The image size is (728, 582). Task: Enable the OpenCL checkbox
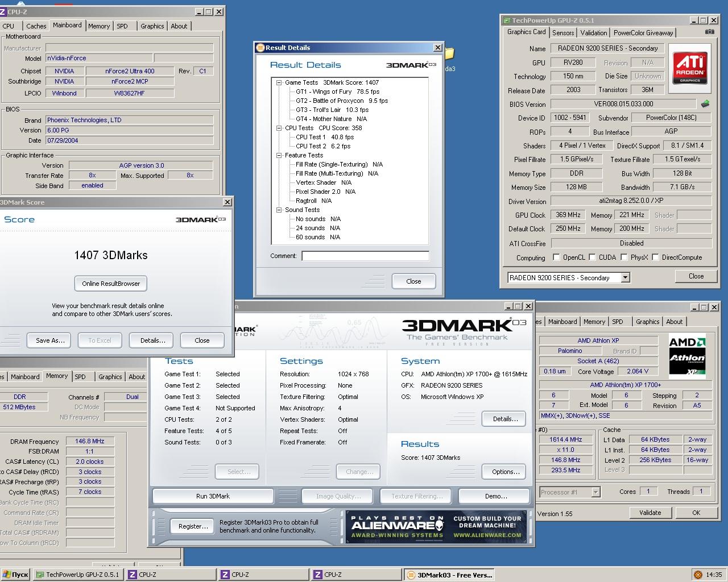tap(556, 257)
